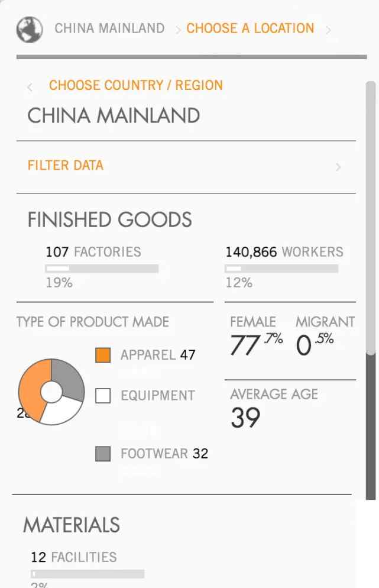Open the Filter Data panel
Image resolution: width=379 pixels, height=588 pixels.
point(186,166)
